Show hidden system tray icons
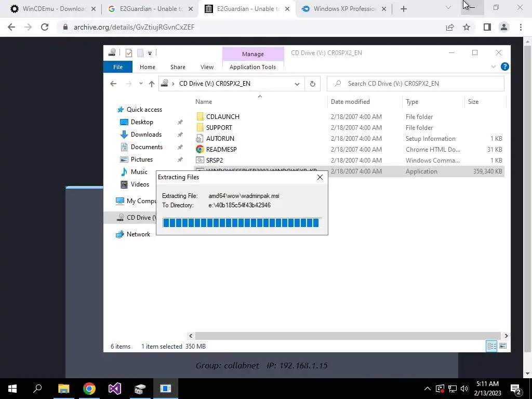The width and height of the screenshot is (532, 399). [428, 389]
